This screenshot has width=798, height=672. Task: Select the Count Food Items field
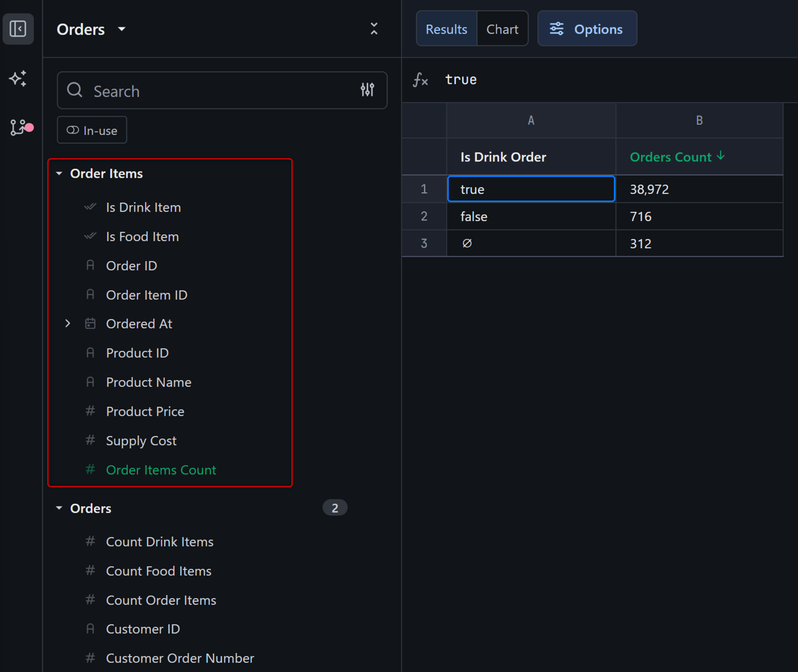(x=159, y=571)
